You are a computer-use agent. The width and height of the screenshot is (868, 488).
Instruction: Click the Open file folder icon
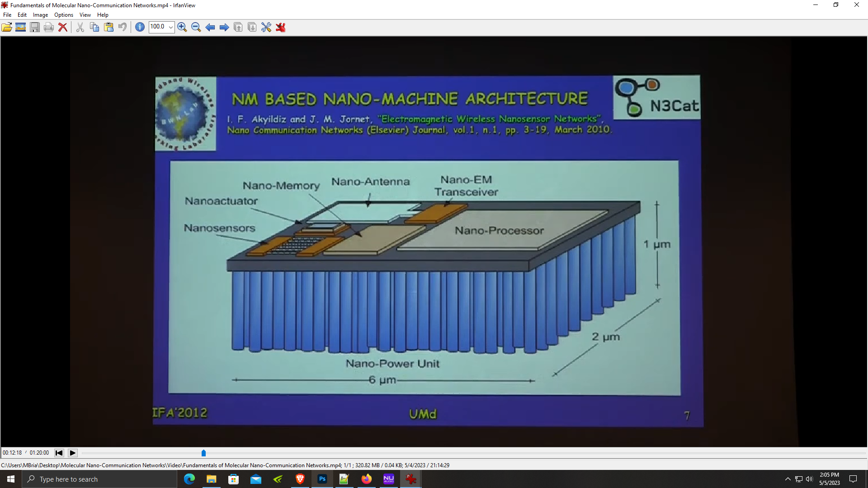[7, 27]
